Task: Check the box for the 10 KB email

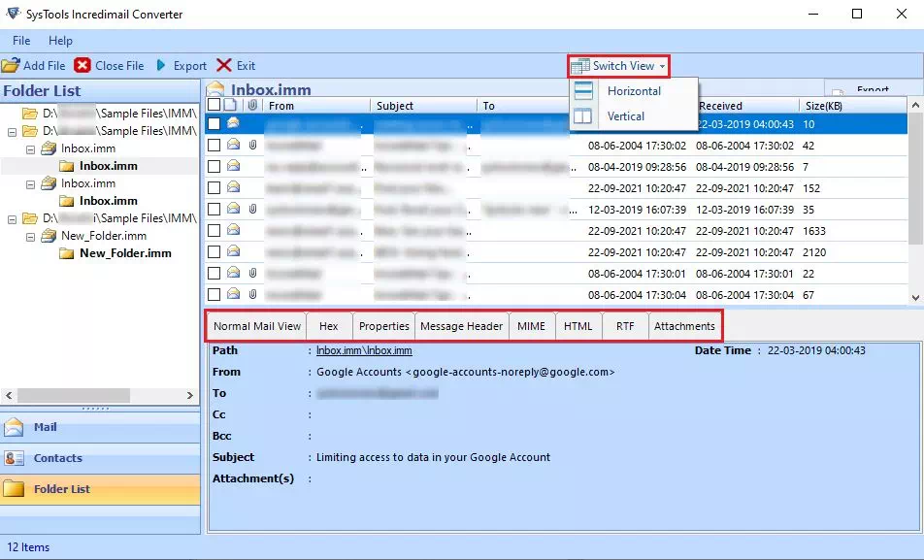Action: click(214, 124)
